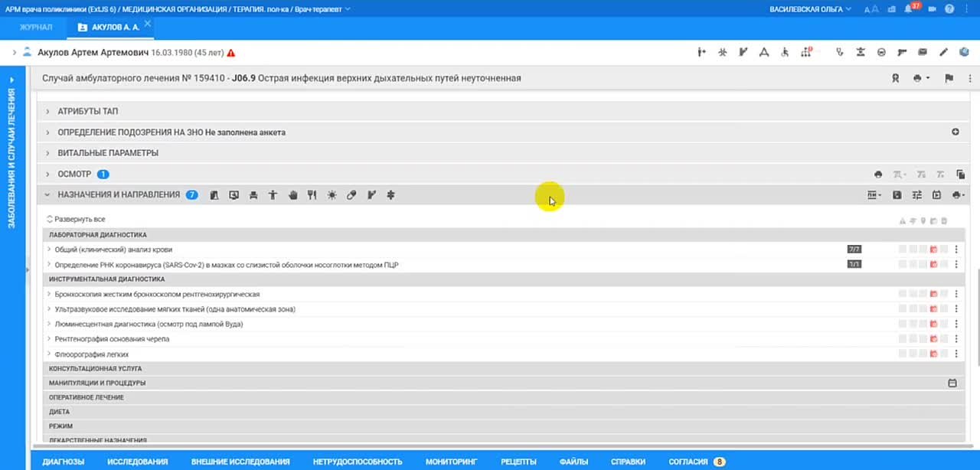This screenshot has height=470, width=980.
Task: Click the pill icon for drug prescriptions
Action: coord(351,195)
